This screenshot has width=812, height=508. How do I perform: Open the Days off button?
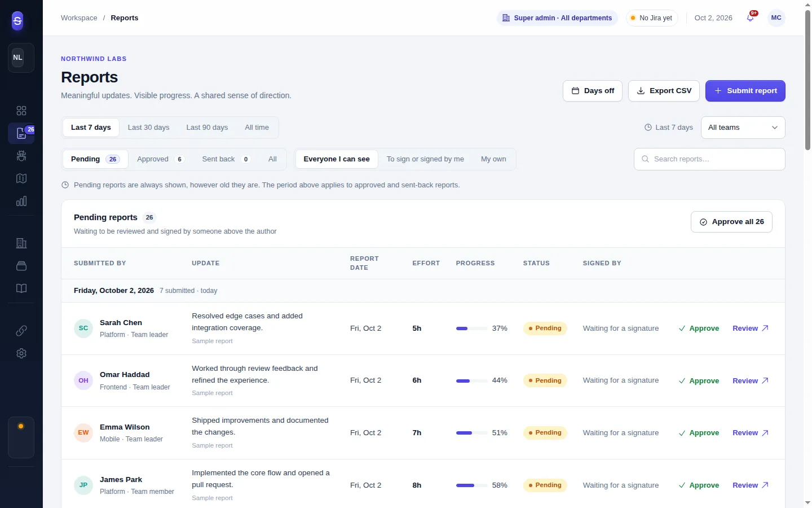(x=593, y=91)
